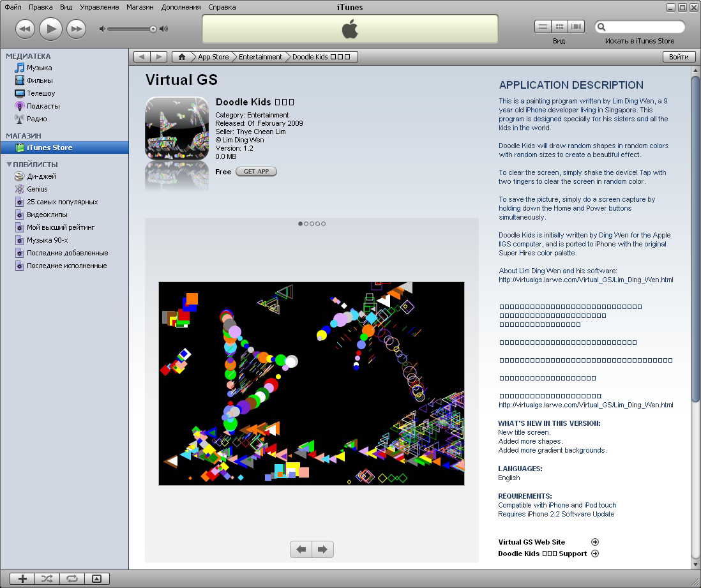This screenshot has width=701, height=588.
Task: Create a new playlist with plus button
Action: (x=22, y=578)
